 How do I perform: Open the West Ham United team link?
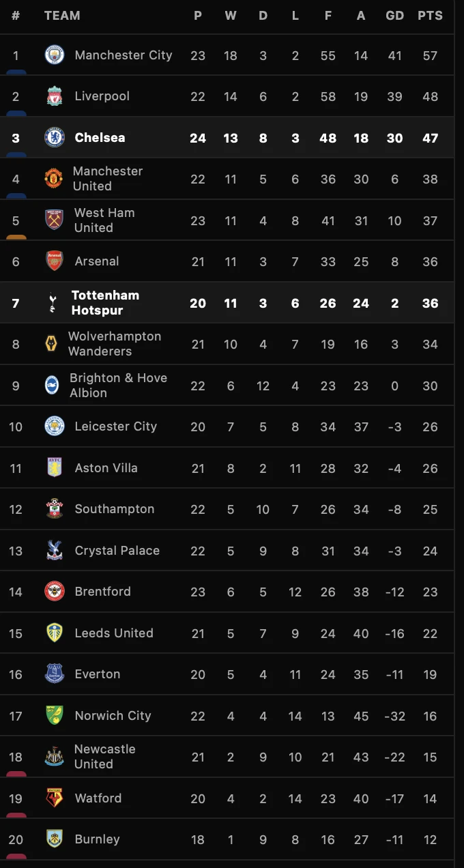tap(104, 220)
